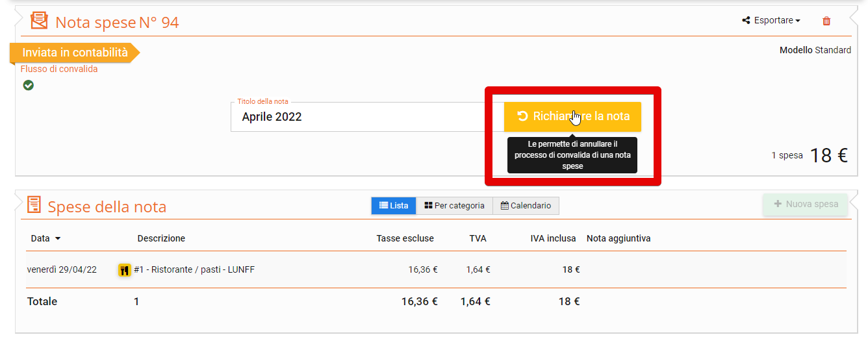This screenshot has width=868, height=348.
Task: Click the IVA inclusa column header
Action: pos(553,238)
